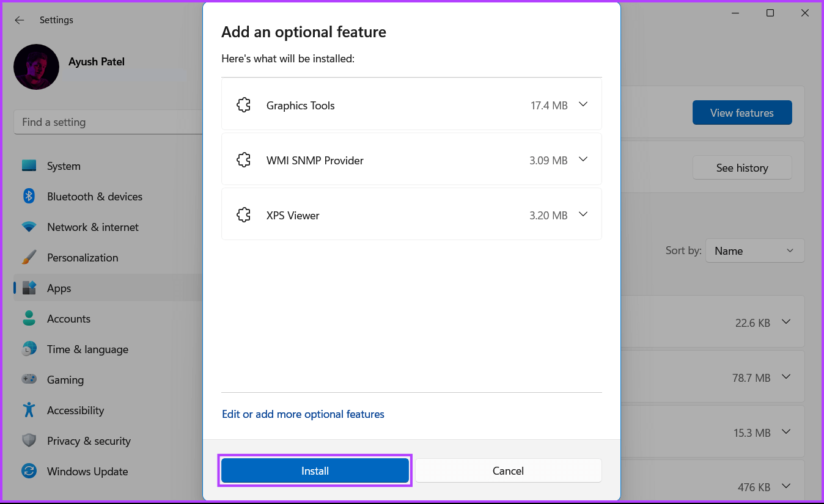Image resolution: width=824 pixels, height=504 pixels.
Task: Click the WMI SNMP Provider puzzle icon
Action: [x=244, y=160]
